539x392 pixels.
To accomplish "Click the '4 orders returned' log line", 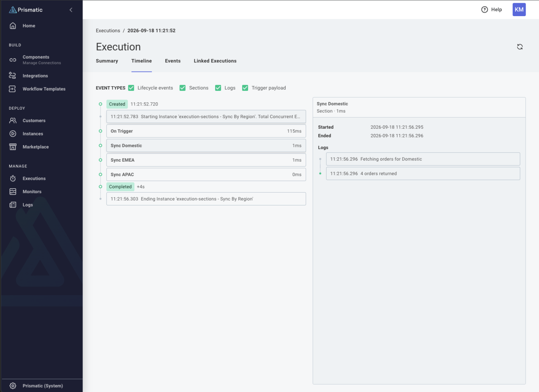I will click(x=423, y=174).
